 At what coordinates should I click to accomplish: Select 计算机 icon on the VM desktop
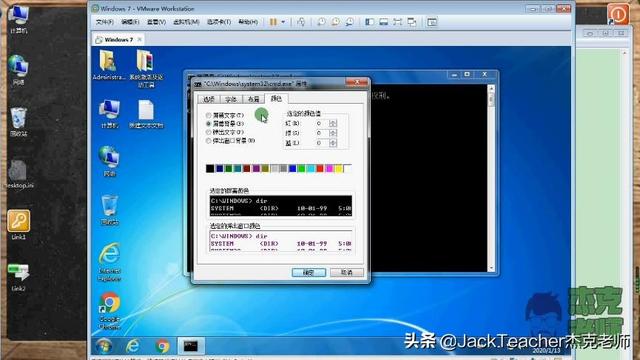coord(109,114)
